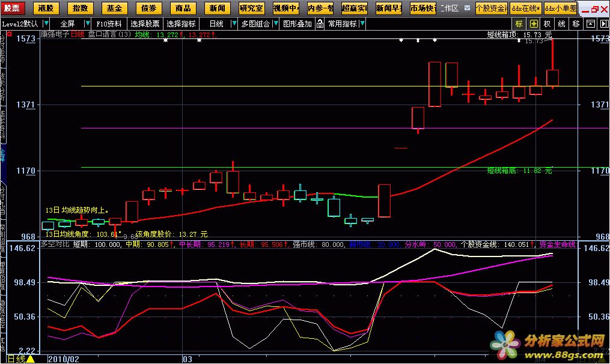Select the 市场快 tab
This screenshot has height=364, width=610.
point(423,8)
